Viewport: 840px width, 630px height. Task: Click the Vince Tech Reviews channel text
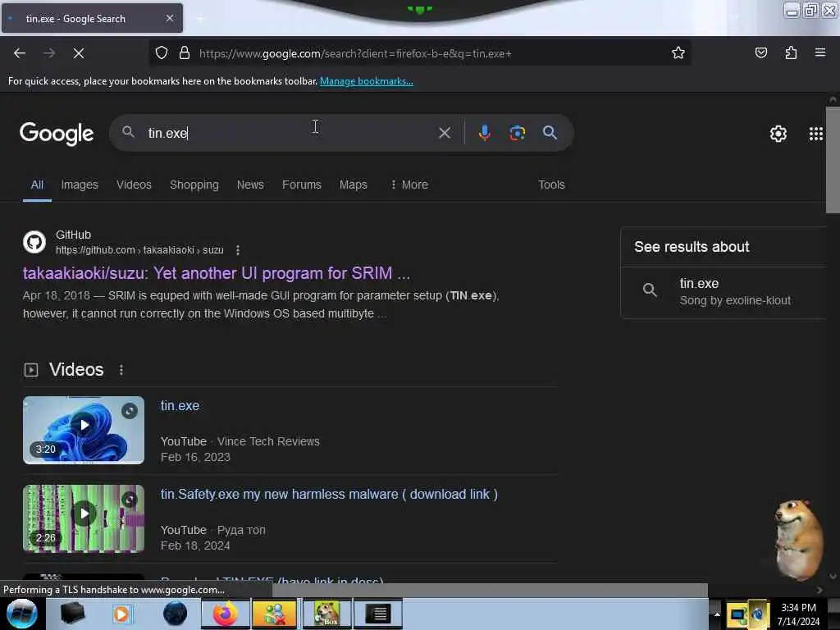(268, 441)
